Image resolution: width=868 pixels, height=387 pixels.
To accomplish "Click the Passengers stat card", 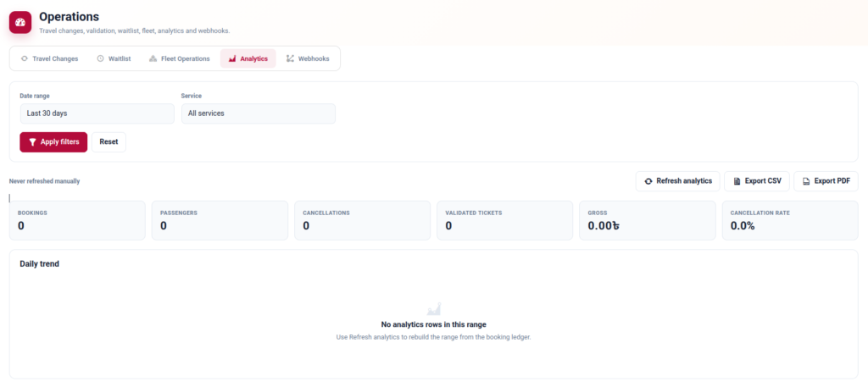I will 220,220.
